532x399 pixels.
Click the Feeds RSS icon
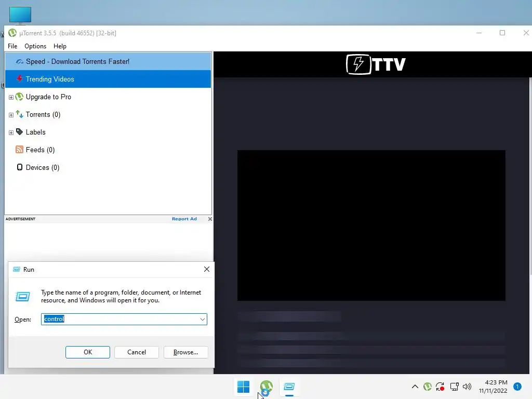pyautogui.click(x=19, y=150)
